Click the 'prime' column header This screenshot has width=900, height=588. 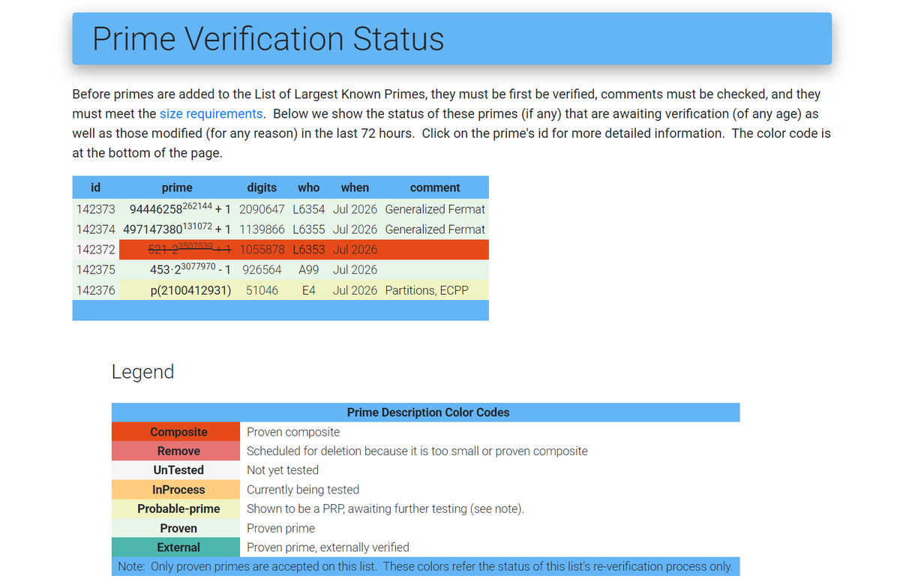click(x=177, y=187)
